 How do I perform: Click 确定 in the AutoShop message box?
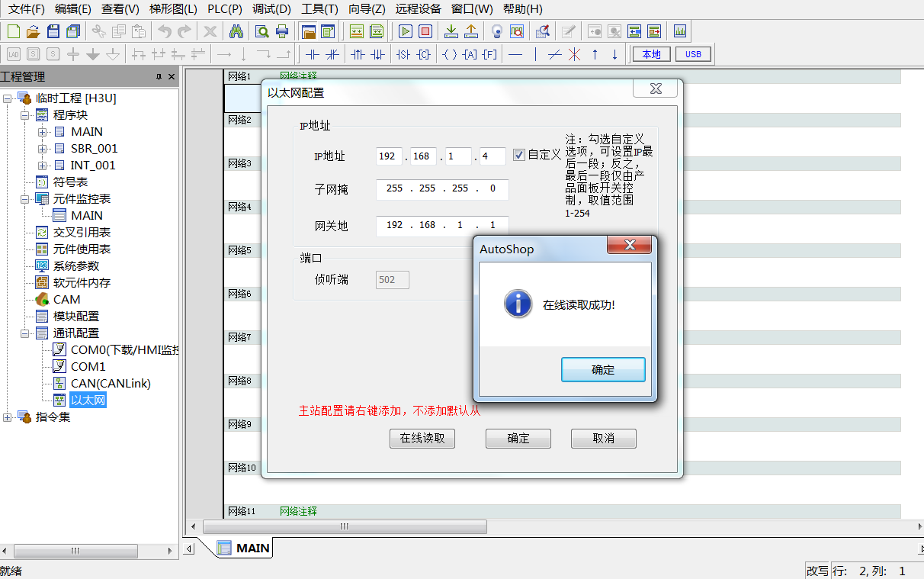point(602,370)
